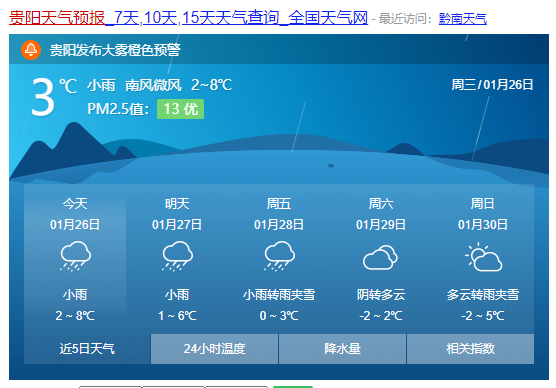Click the large current temperature 3
The width and height of the screenshot is (556, 388).
(43, 97)
